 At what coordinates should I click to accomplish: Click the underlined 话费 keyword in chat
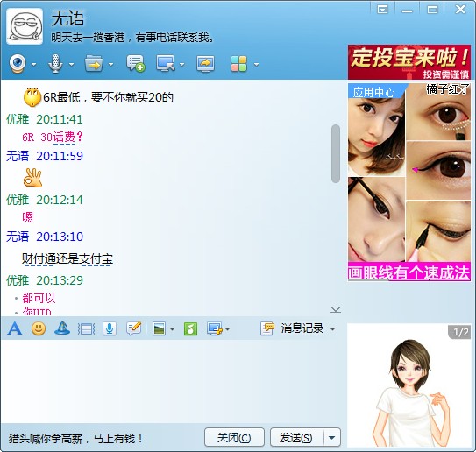click(64, 138)
